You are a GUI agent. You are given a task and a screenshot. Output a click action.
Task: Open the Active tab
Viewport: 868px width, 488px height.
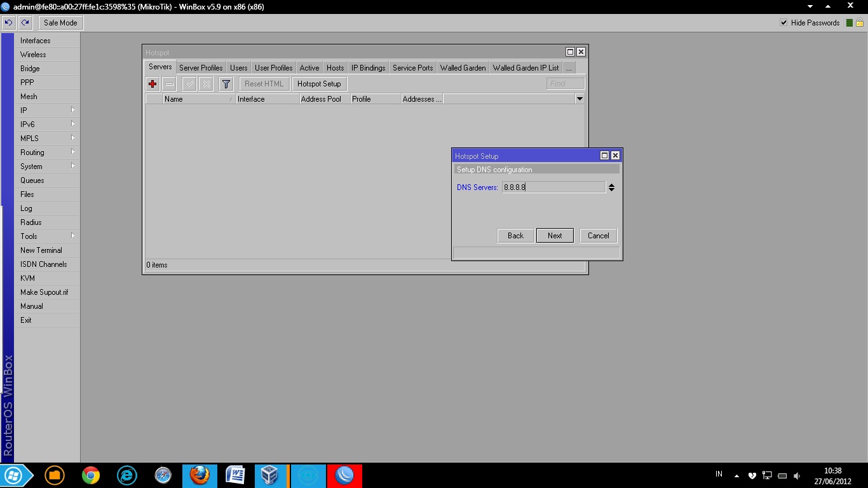click(x=309, y=68)
